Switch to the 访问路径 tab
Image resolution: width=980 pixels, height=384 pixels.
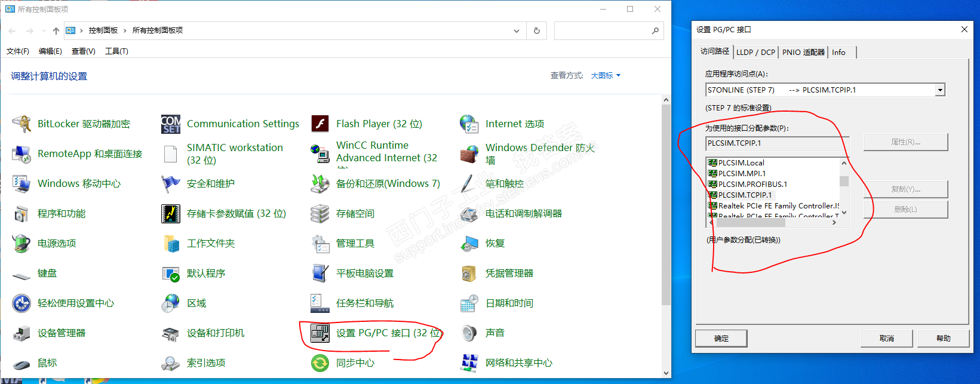[x=715, y=51]
